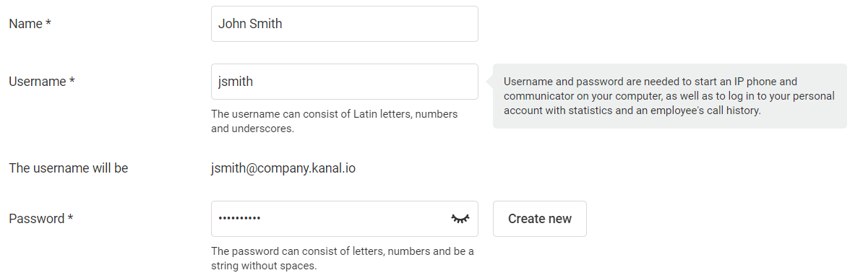Click the Password field label
The height and width of the screenshot is (278, 868).
point(41,219)
